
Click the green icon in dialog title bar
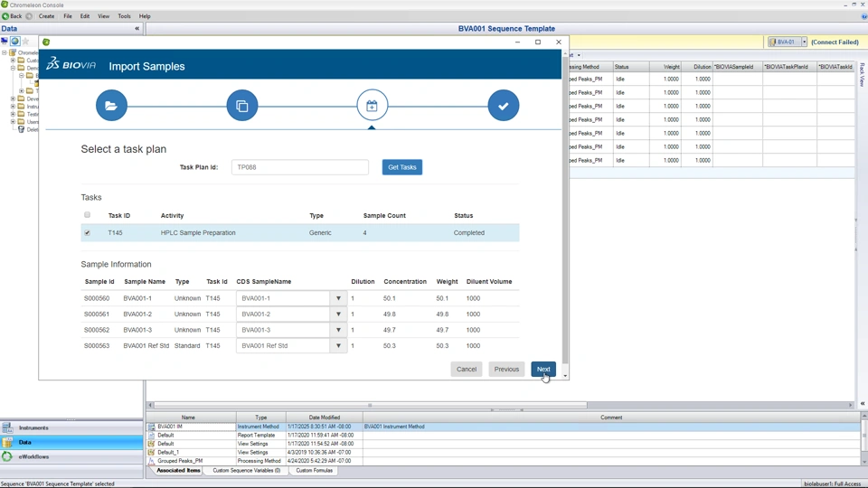click(x=46, y=42)
